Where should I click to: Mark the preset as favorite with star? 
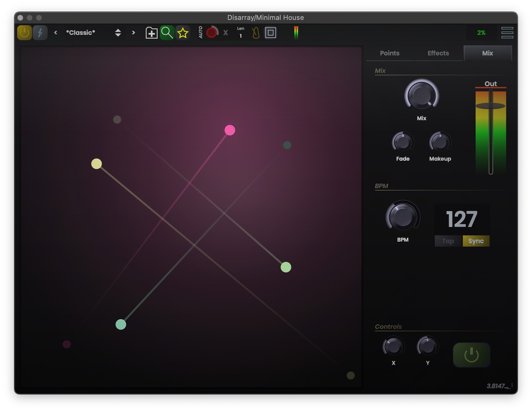click(183, 33)
